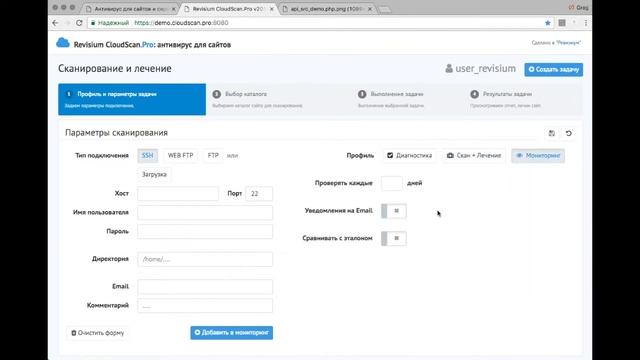Click the Надежный secure site indicator

(109, 23)
